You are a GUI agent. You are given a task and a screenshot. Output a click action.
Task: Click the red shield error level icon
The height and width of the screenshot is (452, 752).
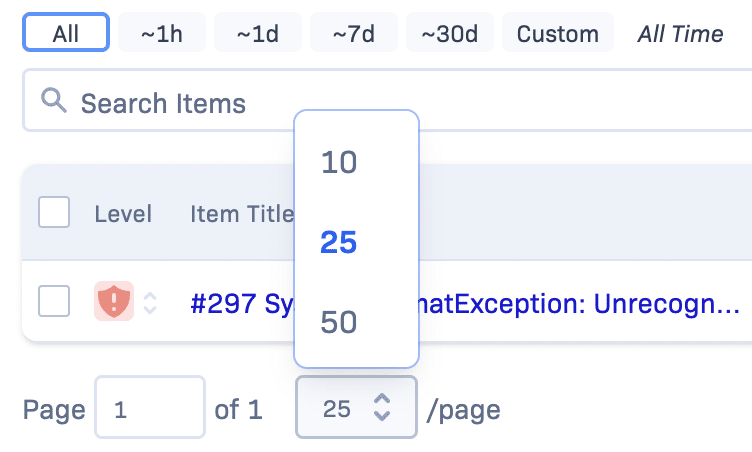(113, 301)
